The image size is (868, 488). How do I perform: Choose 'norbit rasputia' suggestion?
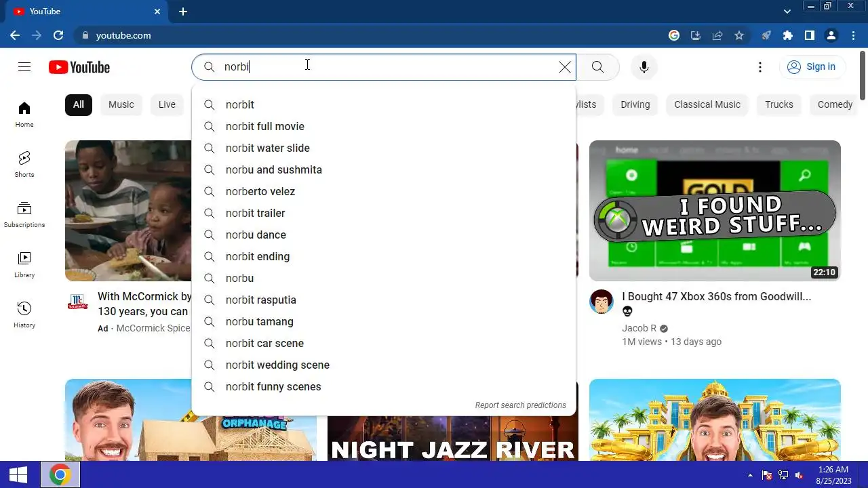pos(384,300)
